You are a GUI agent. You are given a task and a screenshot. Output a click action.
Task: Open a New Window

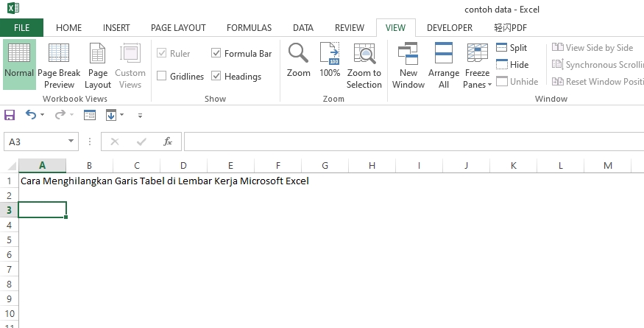[x=408, y=66]
